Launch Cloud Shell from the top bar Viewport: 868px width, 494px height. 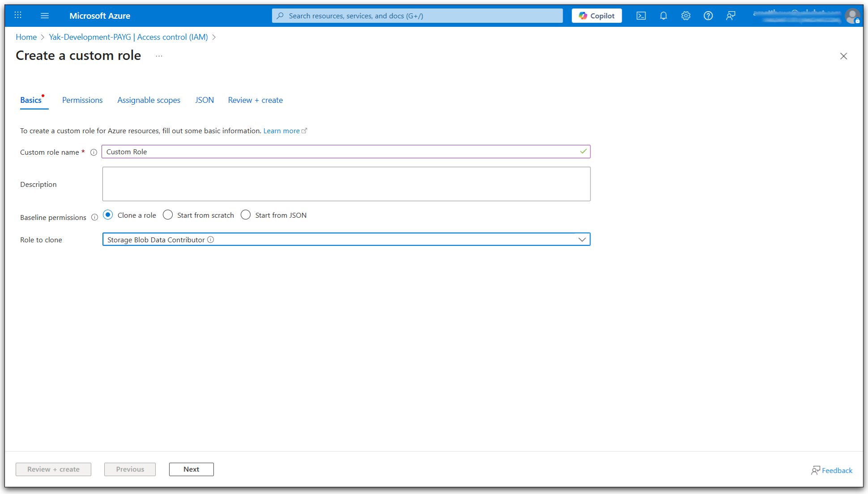tap(641, 16)
